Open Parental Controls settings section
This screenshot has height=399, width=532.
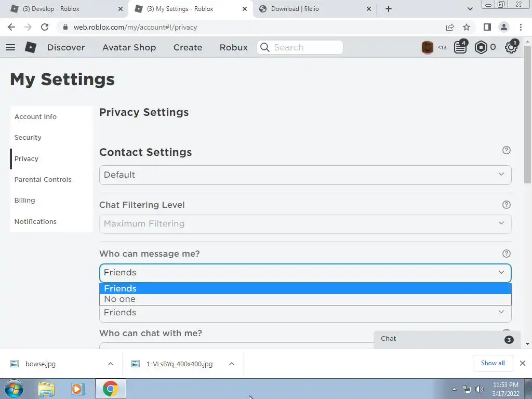pos(43,179)
